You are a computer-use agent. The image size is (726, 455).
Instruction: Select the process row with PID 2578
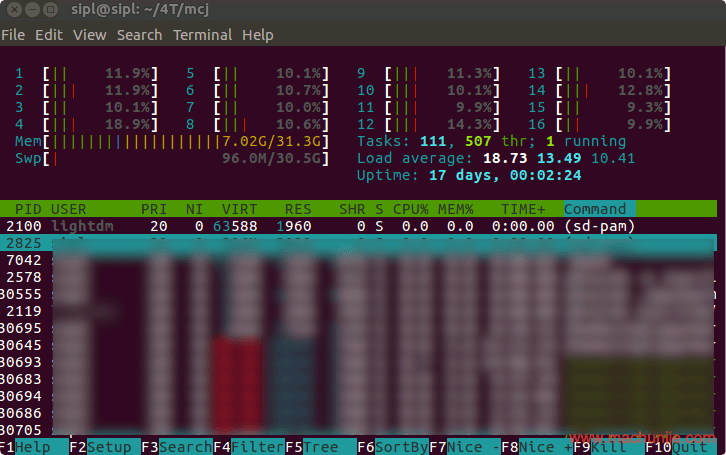pos(358,277)
